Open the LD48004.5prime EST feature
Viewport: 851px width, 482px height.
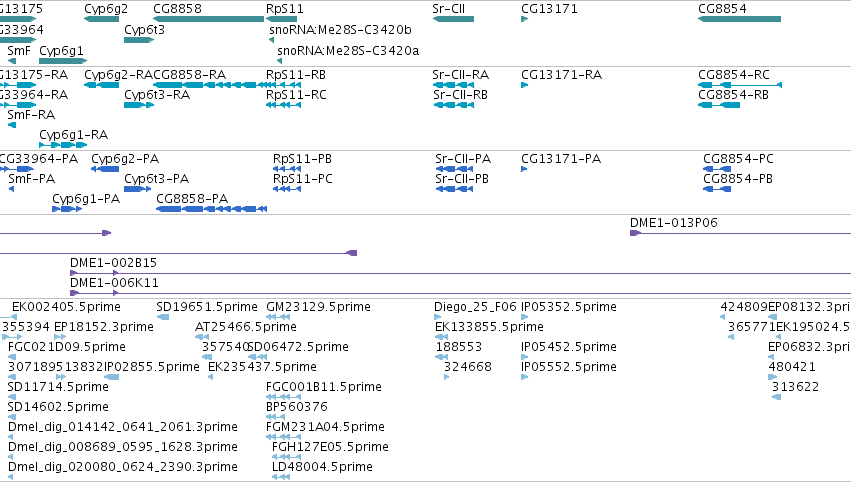point(281,477)
